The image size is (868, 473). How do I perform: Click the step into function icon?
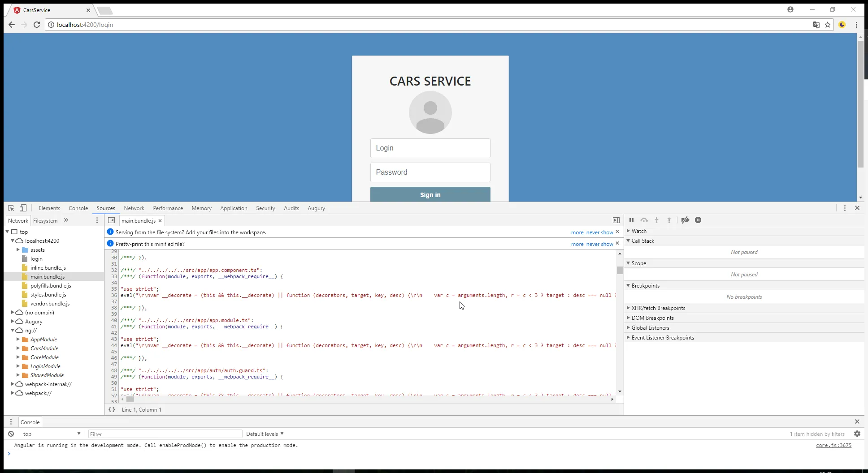point(656,220)
